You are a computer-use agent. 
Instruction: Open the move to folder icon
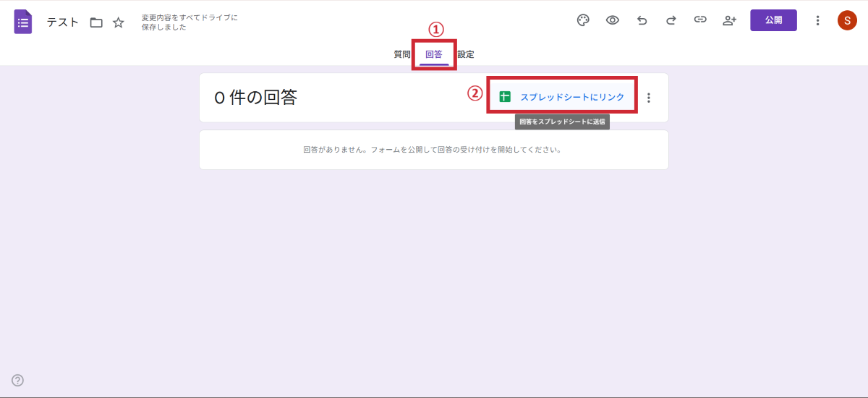(96, 22)
